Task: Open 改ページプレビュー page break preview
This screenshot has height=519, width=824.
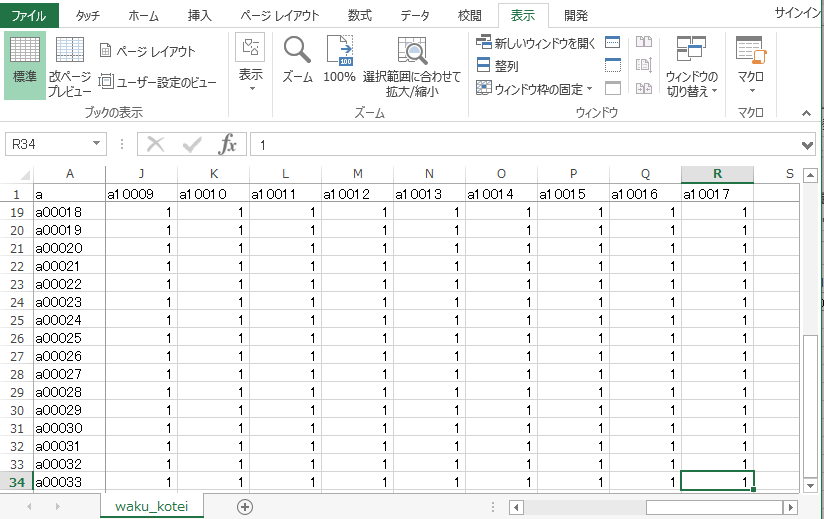Action: click(x=69, y=67)
